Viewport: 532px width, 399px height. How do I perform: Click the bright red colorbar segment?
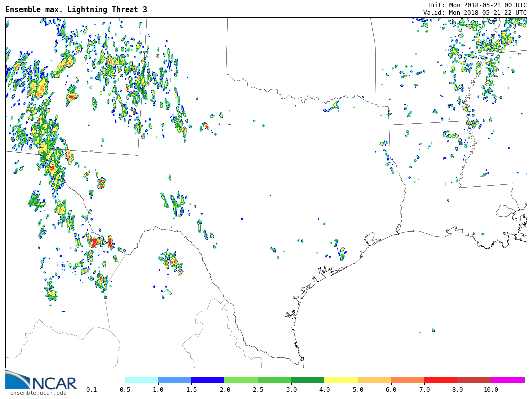click(440, 380)
